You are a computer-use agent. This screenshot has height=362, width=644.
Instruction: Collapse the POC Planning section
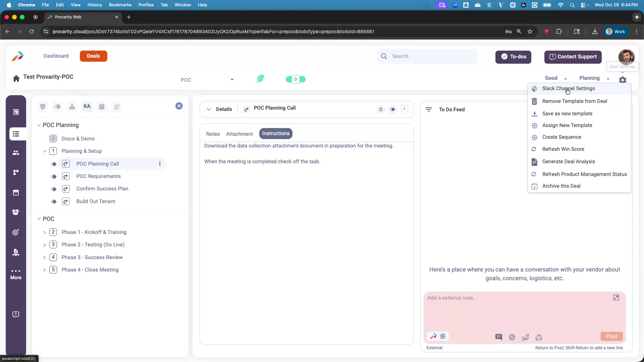39,125
